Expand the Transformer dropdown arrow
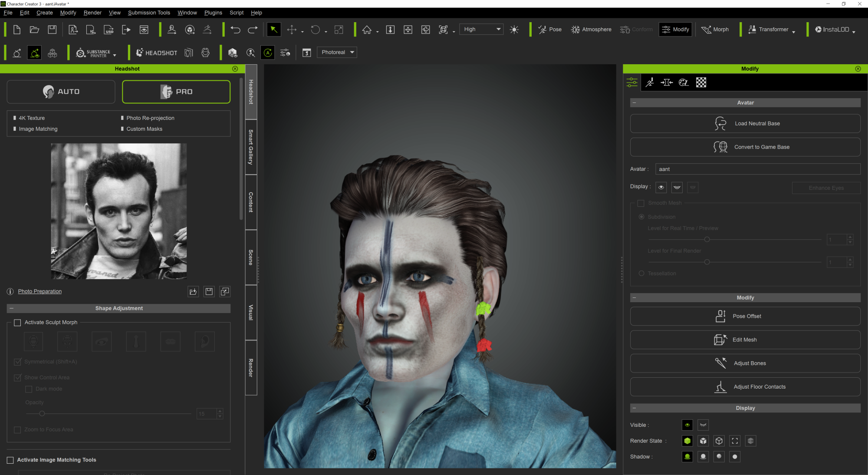This screenshot has height=475, width=868. coord(794,32)
